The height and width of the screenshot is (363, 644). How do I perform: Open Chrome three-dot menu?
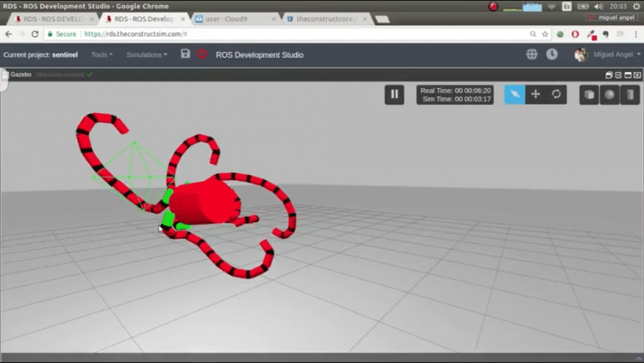click(636, 34)
